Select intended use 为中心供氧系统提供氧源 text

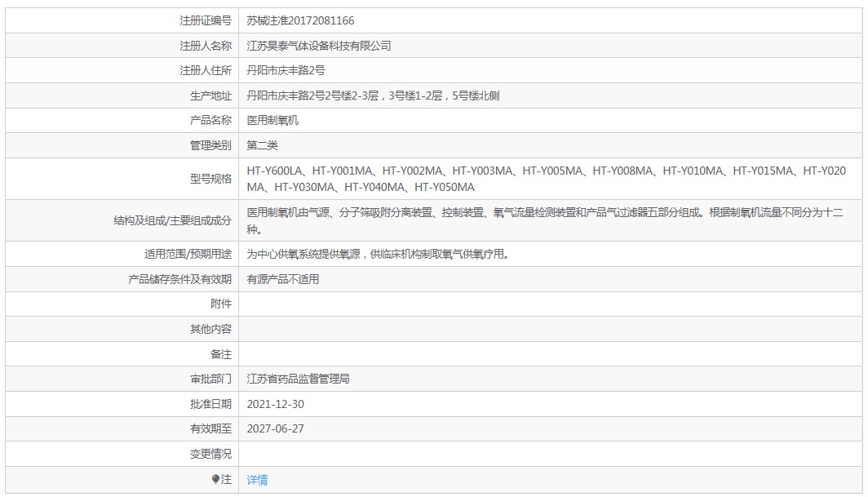pos(378,254)
